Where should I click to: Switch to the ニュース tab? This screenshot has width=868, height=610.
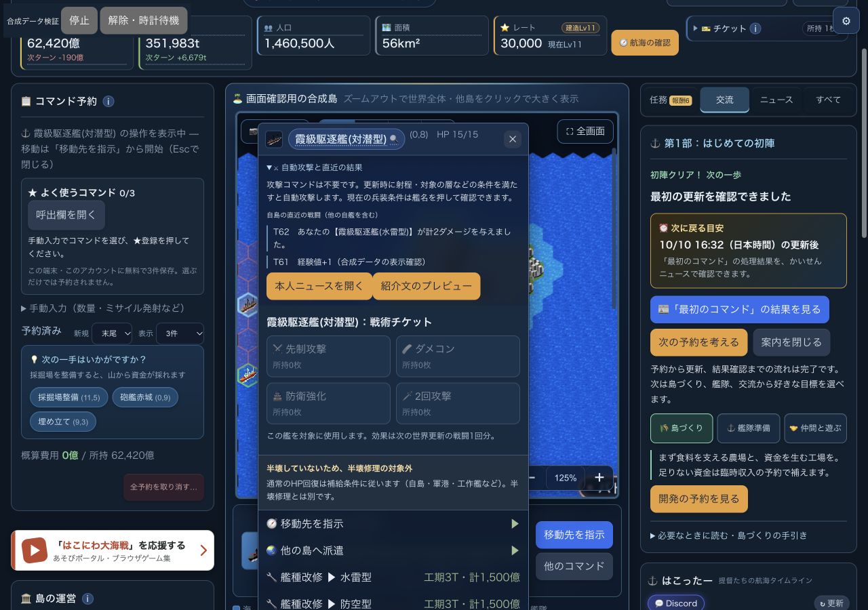click(776, 100)
